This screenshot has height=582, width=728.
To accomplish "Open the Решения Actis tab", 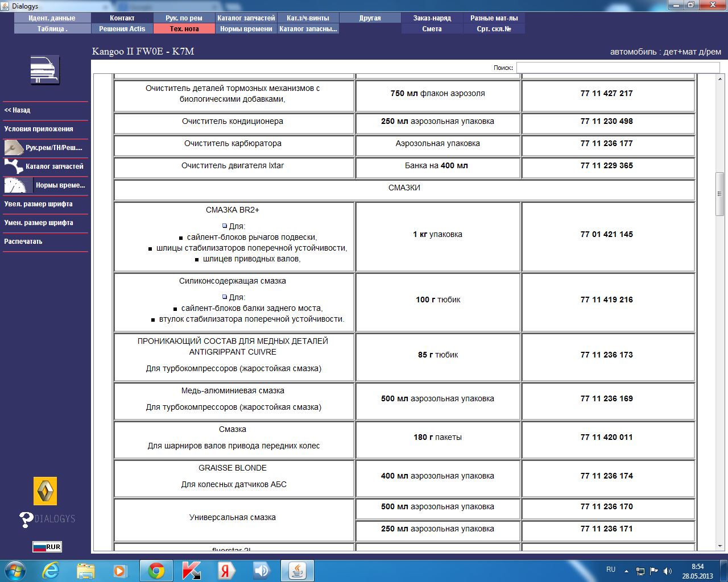I will [x=122, y=29].
